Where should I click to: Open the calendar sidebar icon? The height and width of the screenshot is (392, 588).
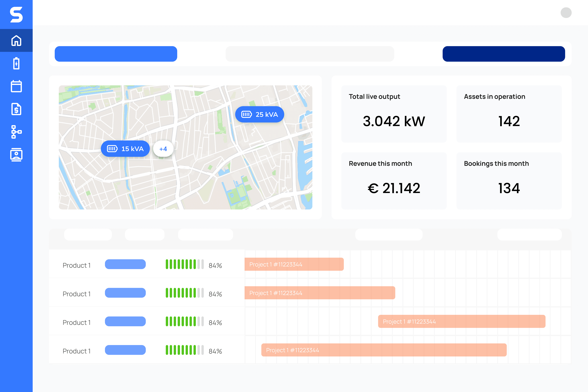click(16, 86)
